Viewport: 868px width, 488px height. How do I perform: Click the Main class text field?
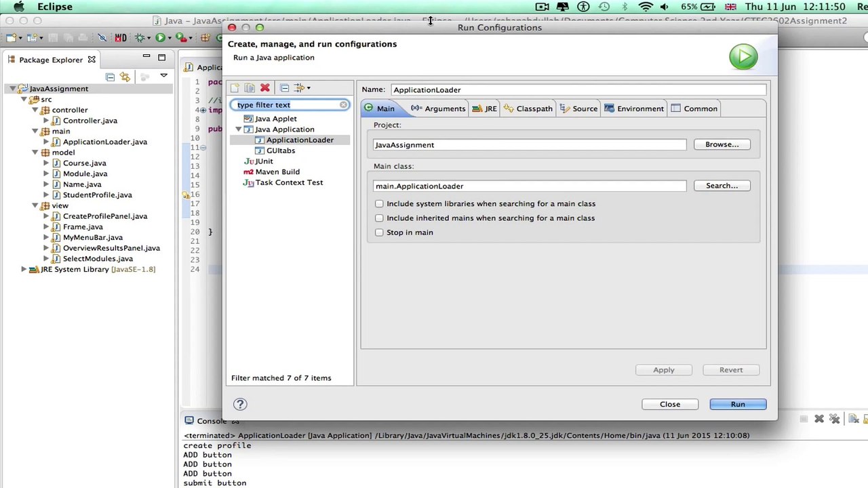pyautogui.click(x=529, y=186)
